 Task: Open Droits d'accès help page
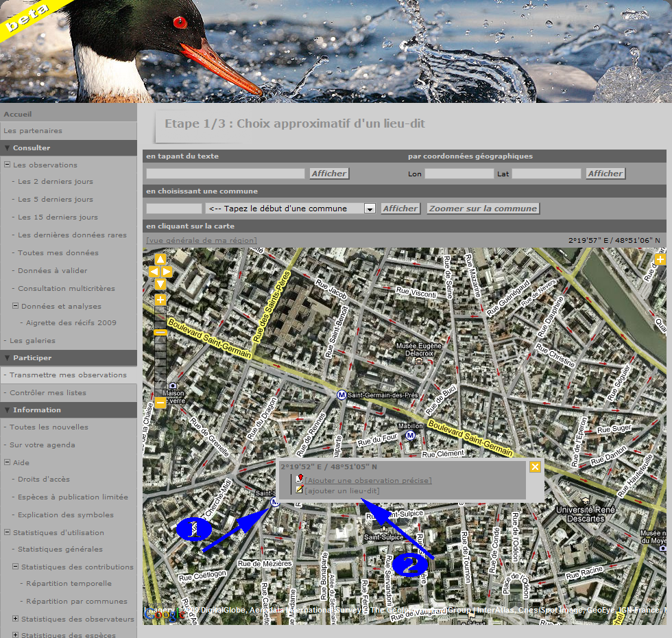(44, 480)
